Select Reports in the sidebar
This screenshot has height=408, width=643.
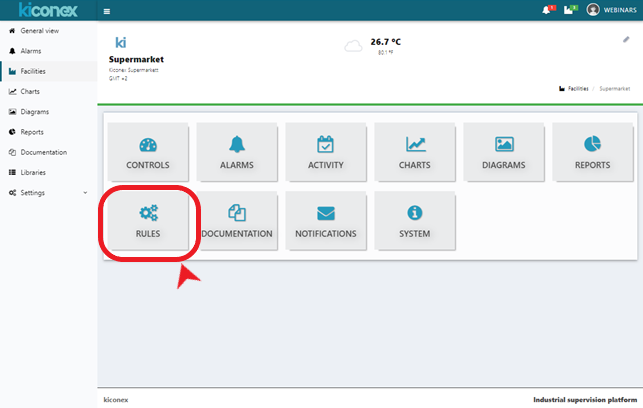[32, 132]
